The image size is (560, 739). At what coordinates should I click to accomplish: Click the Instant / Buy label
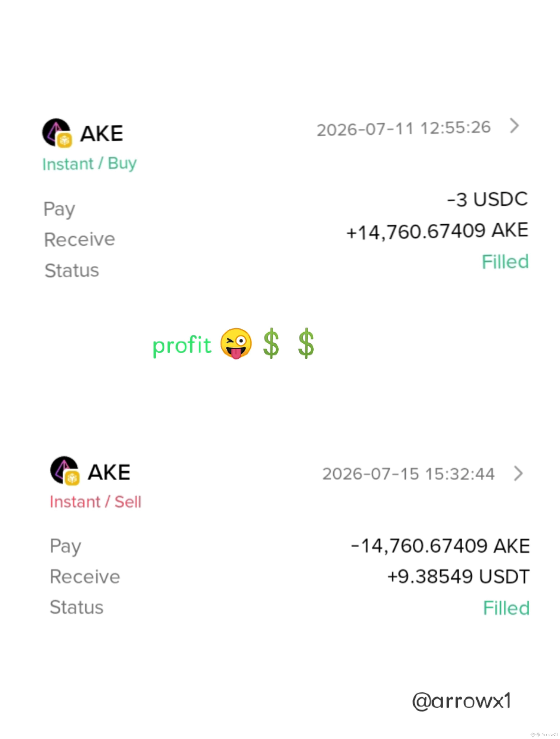point(89,164)
